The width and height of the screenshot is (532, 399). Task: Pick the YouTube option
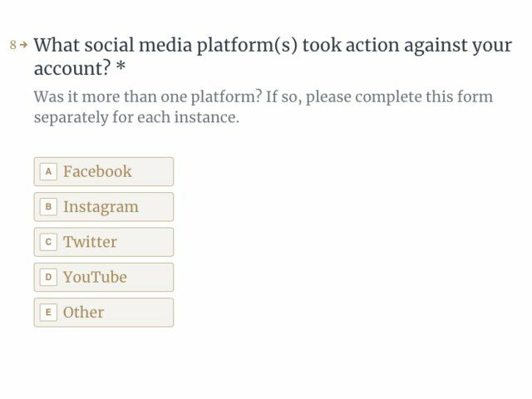[x=103, y=277]
